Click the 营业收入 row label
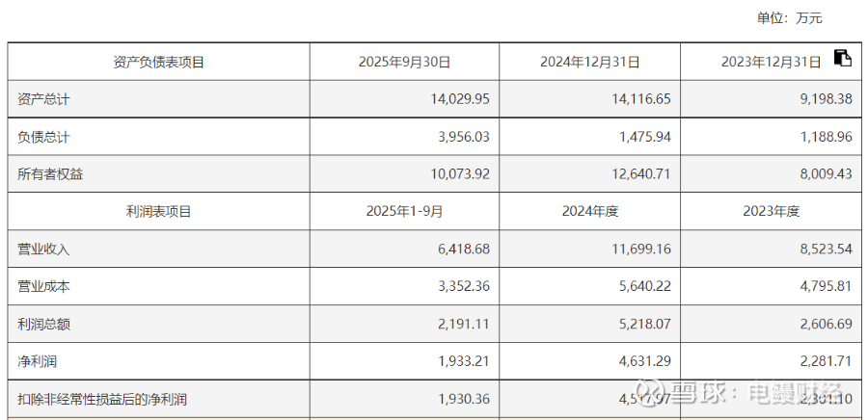The image size is (868, 420). (44, 249)
